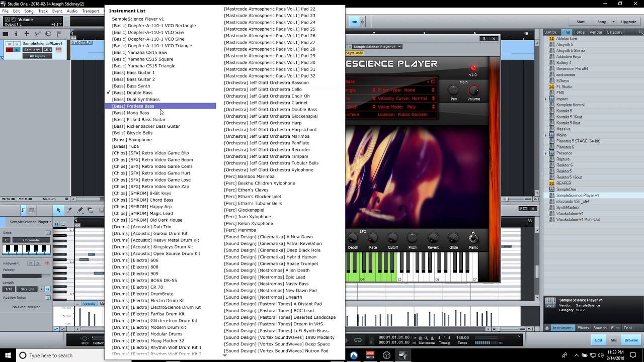Image resolution: width=644 pixels, height=362 pixels.
Task: Select the eraser tool in editor
Action: (x=91, y=210)
